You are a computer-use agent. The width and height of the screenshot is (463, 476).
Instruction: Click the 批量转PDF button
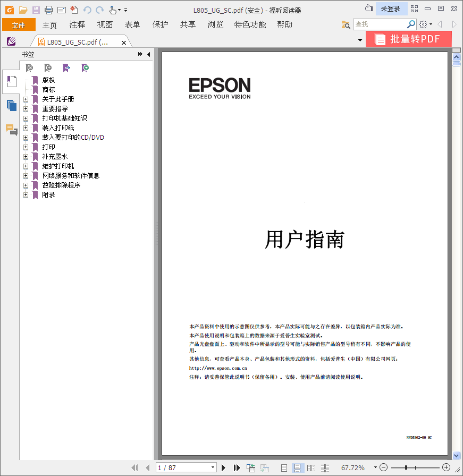409,39
